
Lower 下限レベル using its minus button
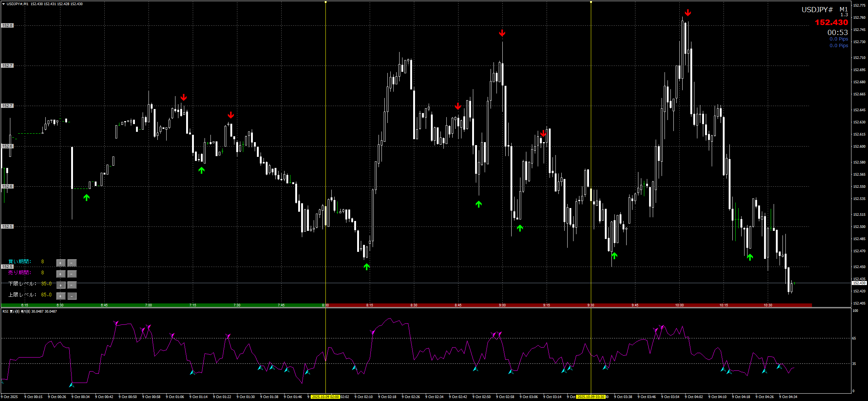[x=72, y=285]
